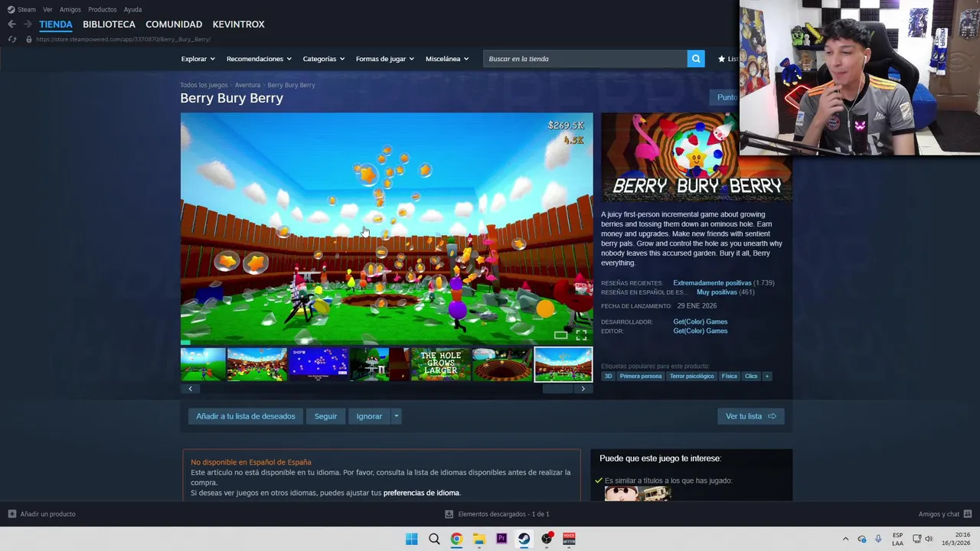Screen dimensions: 980x551
Task: Go back with the left arrow navigation icon
Action: pos(11,24)
